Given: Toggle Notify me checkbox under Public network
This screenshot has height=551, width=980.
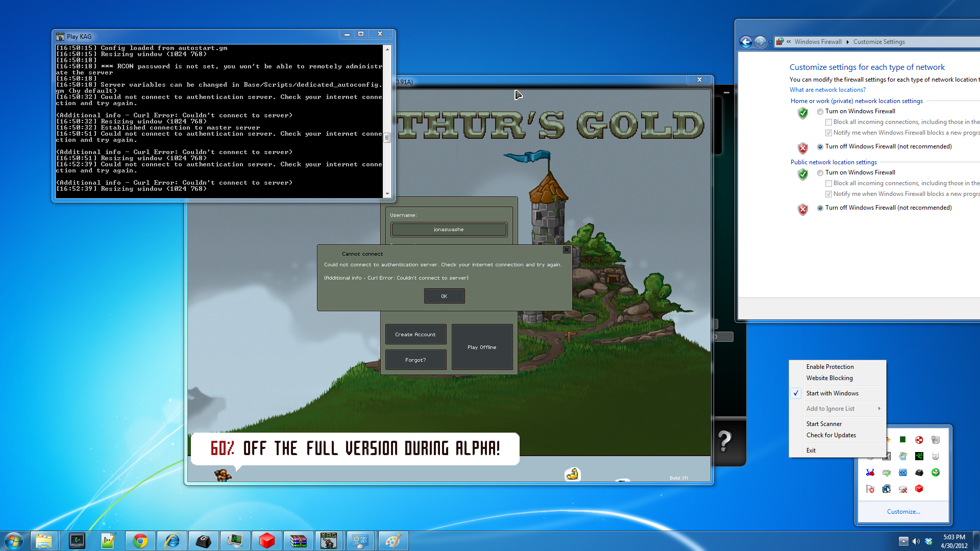Looking at the screenshot, I should tap(829, 194).
